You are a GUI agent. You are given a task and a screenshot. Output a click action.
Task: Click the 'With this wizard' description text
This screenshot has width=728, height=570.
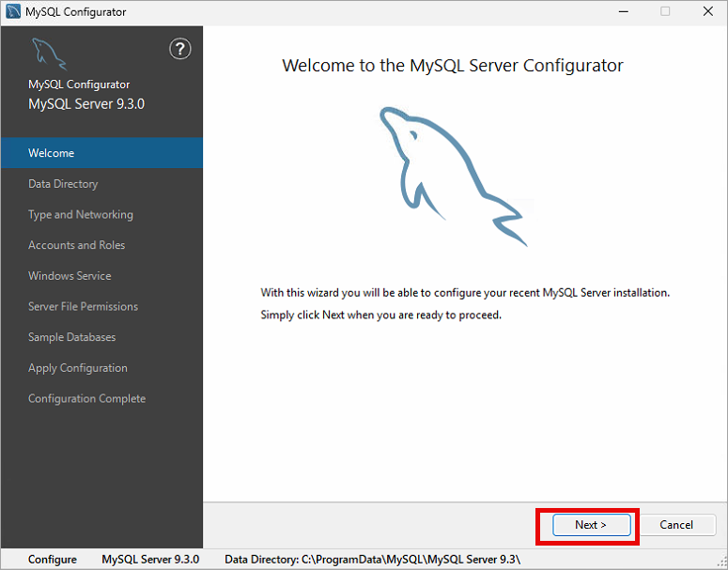click(x=465, y=292)
